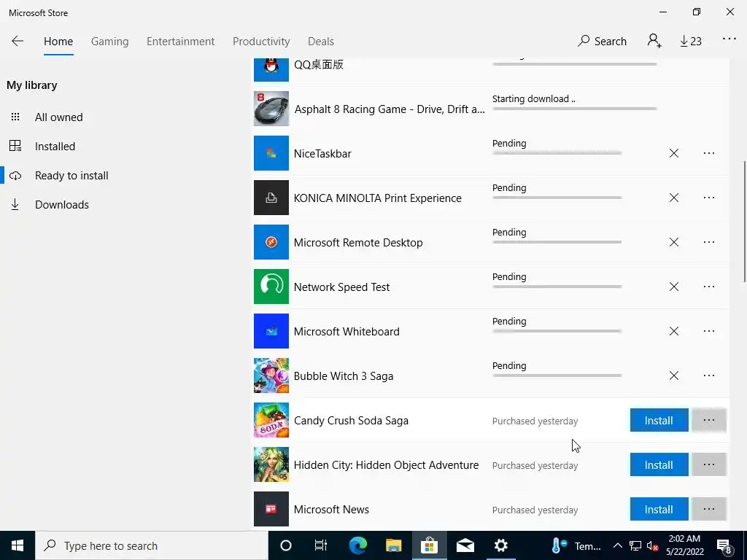747x560 pixels.
Task: Open more options for Microsoft Remote Desktop
Action: click(x=709, y=242)
